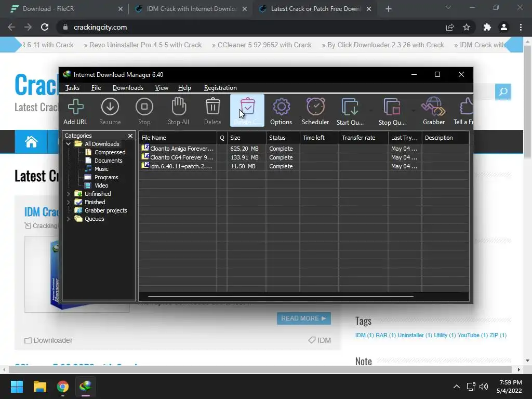Screen dimensions: 532x399
Task: Sort by Size column header
Action: point(247,138)
